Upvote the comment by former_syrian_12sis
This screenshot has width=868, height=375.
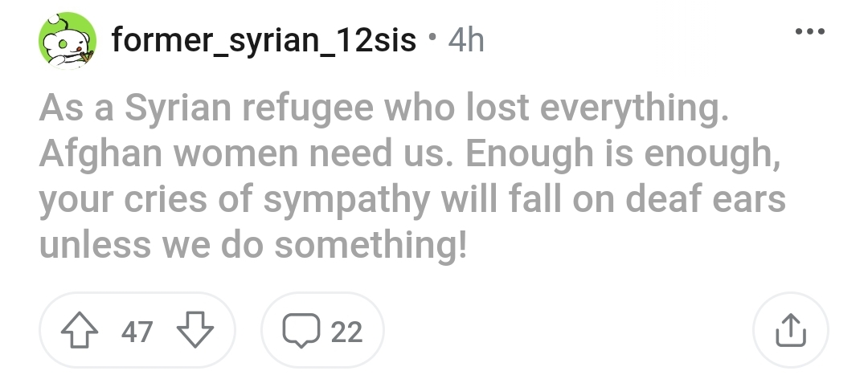coord(79,330)
